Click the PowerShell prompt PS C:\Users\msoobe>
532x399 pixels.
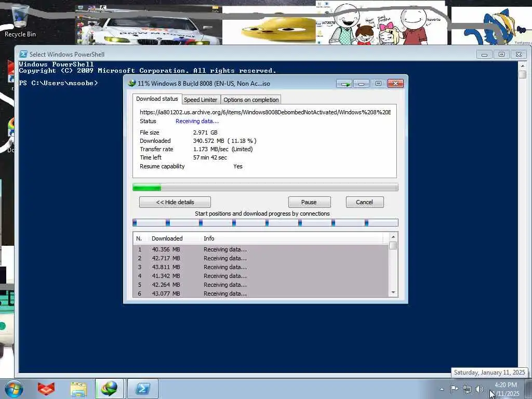click(x=58, y=83)
